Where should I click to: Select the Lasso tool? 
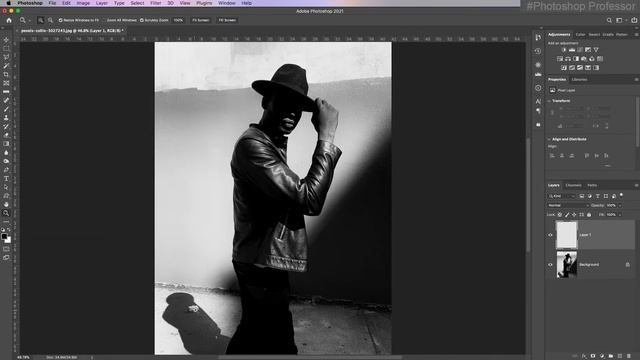(6, 57)
